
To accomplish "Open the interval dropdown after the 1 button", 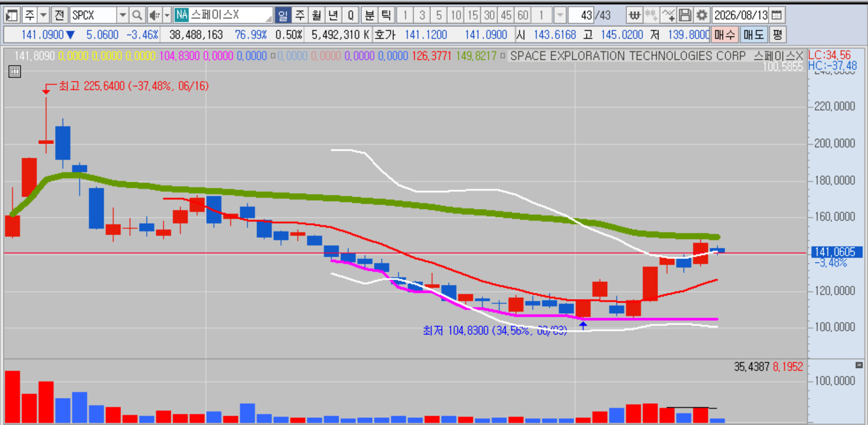I will pos(559,15).
